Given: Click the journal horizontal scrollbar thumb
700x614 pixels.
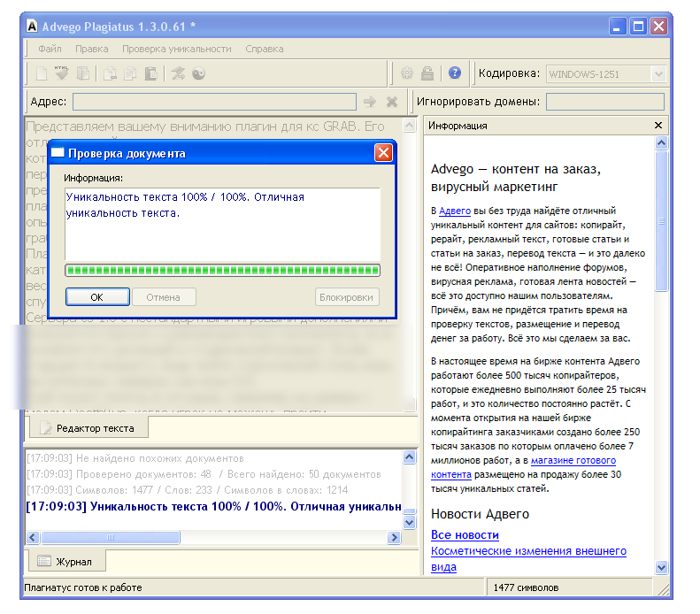Looking at the screenshot, I should [111, 537].
